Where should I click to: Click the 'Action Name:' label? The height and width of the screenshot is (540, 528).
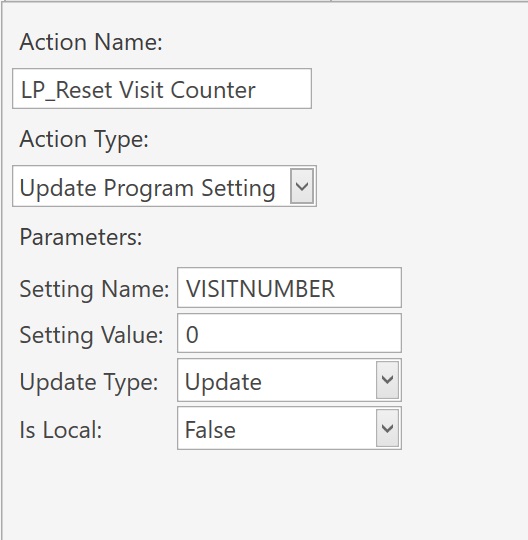(91, 42)
